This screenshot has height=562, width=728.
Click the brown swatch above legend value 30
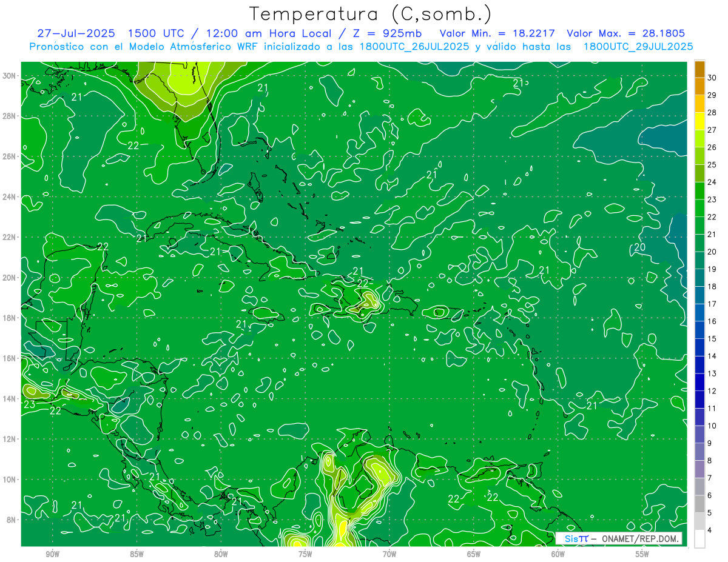(699, 69)
